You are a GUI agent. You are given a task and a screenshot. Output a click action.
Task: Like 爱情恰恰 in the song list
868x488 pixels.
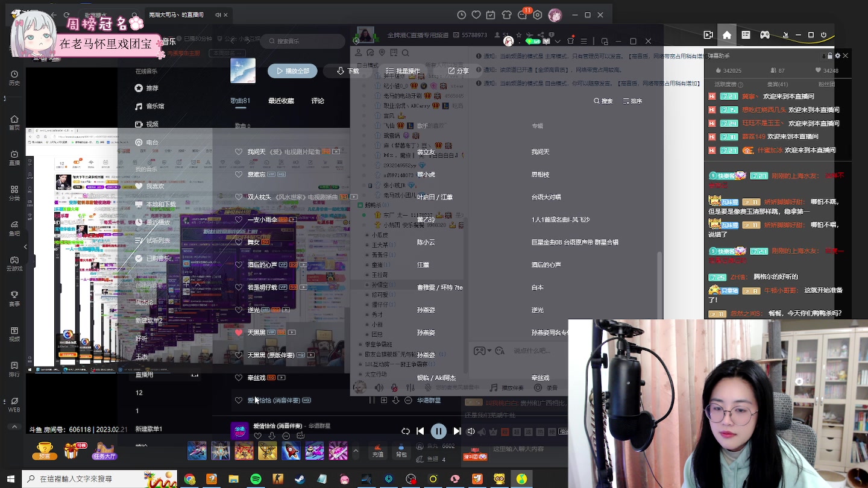(239, 400)
